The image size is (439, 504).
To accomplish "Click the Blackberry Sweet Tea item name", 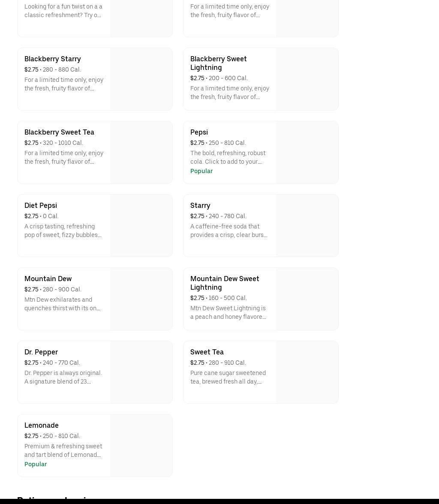I will 59,132.
